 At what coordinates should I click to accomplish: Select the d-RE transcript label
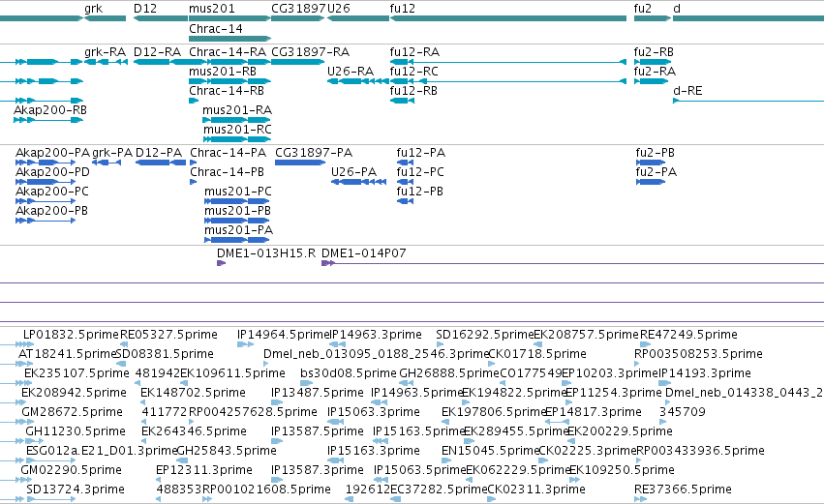687,91
